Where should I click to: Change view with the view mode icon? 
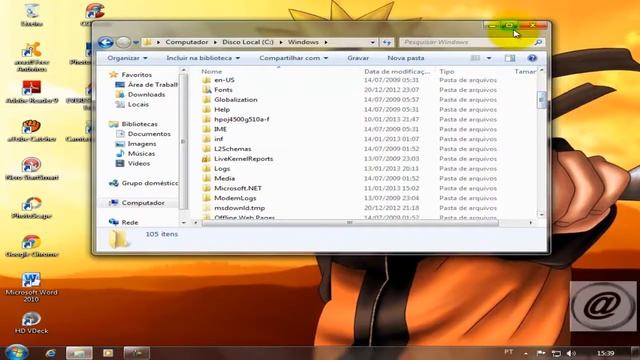(x=476, y=58)
